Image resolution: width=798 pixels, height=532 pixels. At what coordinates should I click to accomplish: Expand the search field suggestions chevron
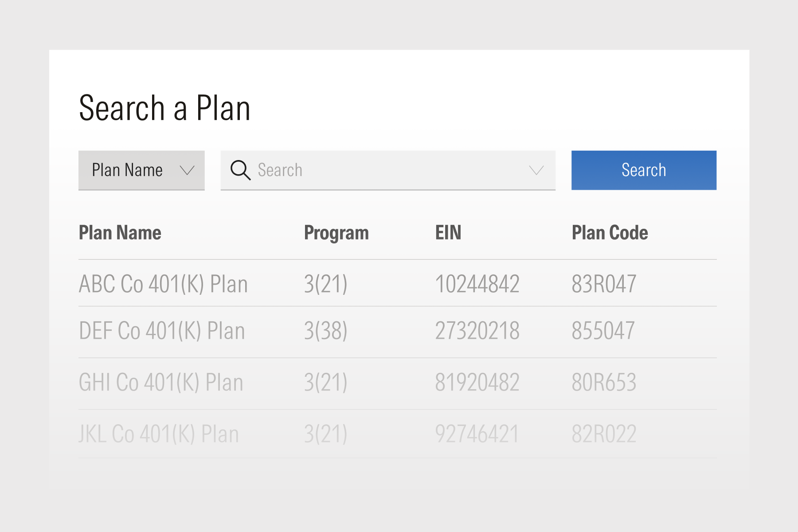pos(536,170)
